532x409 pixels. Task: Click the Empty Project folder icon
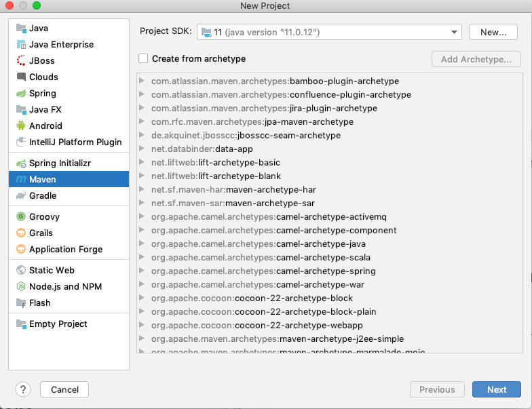click(21, 324)
